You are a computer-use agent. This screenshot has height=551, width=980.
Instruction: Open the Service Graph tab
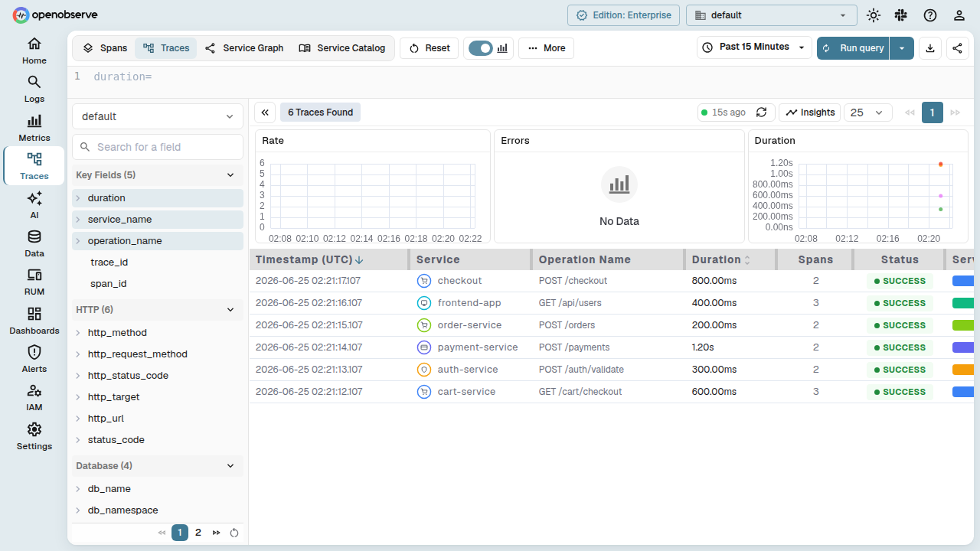pos(244,48)
